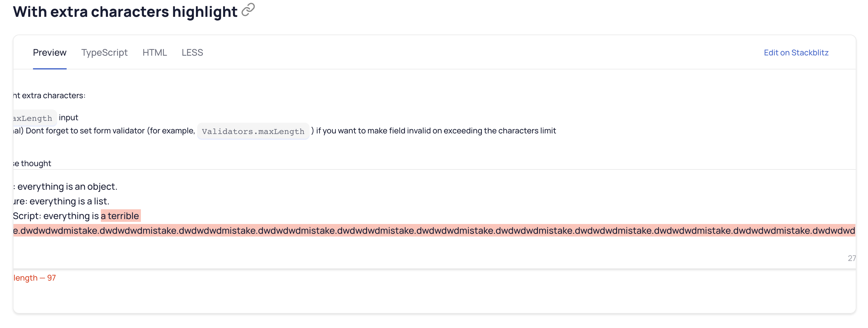Switch to the HTML tab
The height and width of the screenshot is (328, 868).
155,53
